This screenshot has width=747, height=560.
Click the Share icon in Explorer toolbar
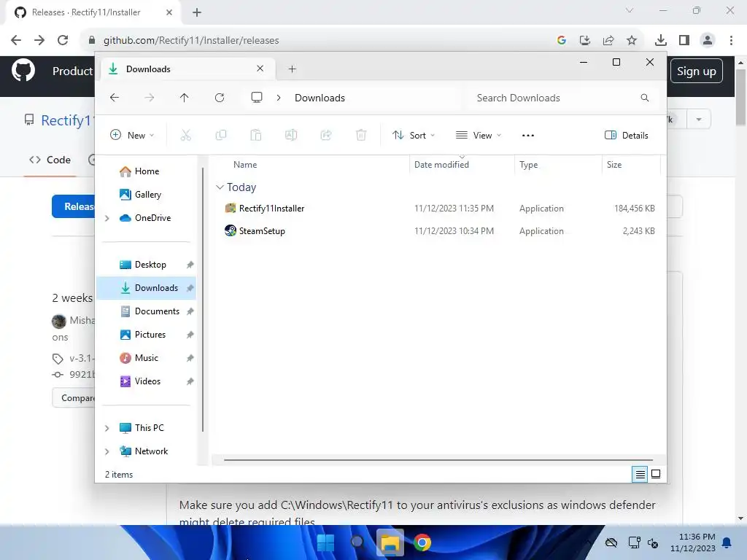[x=326, y=135]
